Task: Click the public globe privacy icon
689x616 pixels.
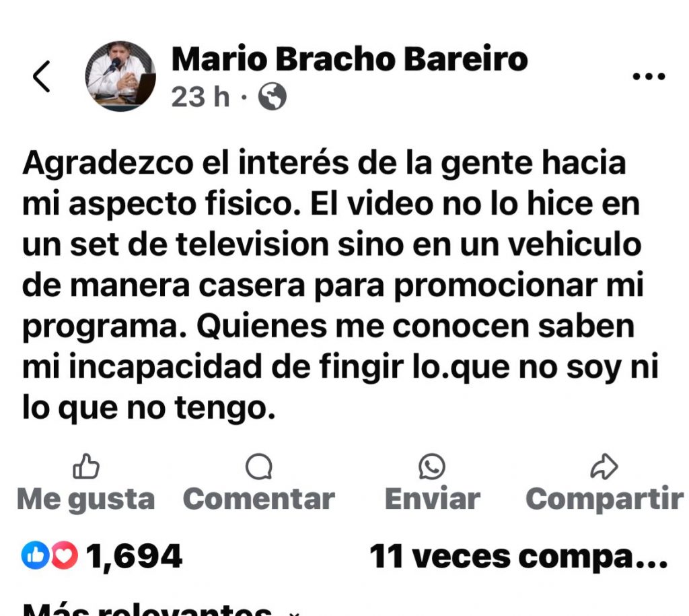Action: pos(272,96)
